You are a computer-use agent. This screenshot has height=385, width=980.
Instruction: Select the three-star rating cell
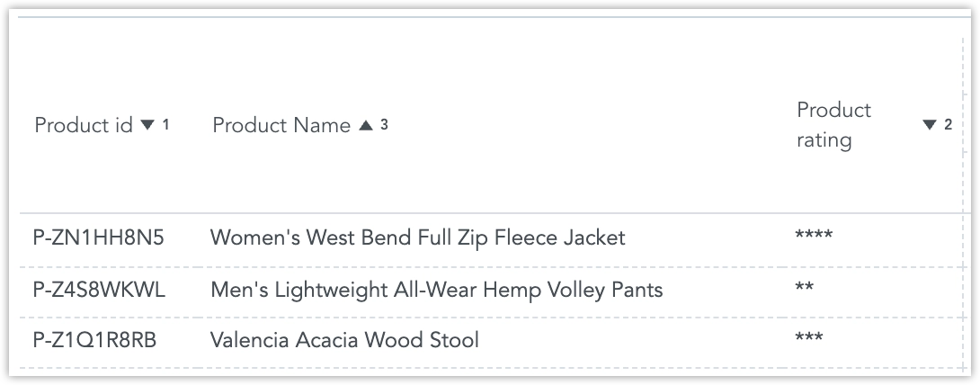click(x=809, y=339)
